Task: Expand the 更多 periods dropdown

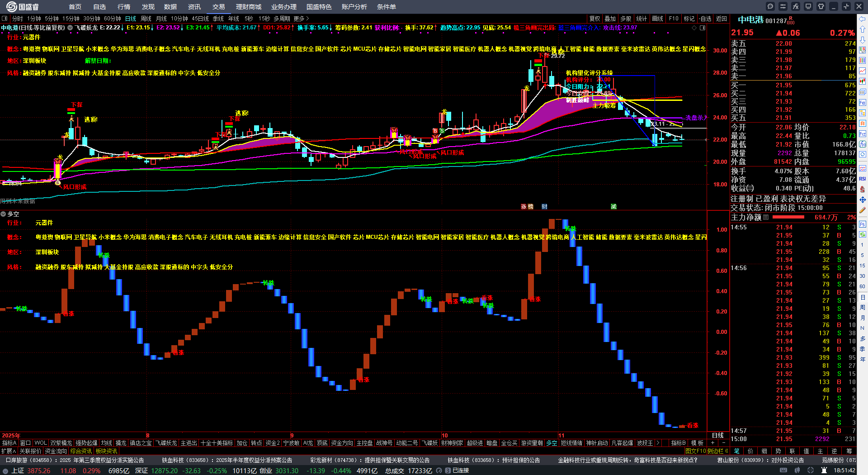Action: (301, 19)
